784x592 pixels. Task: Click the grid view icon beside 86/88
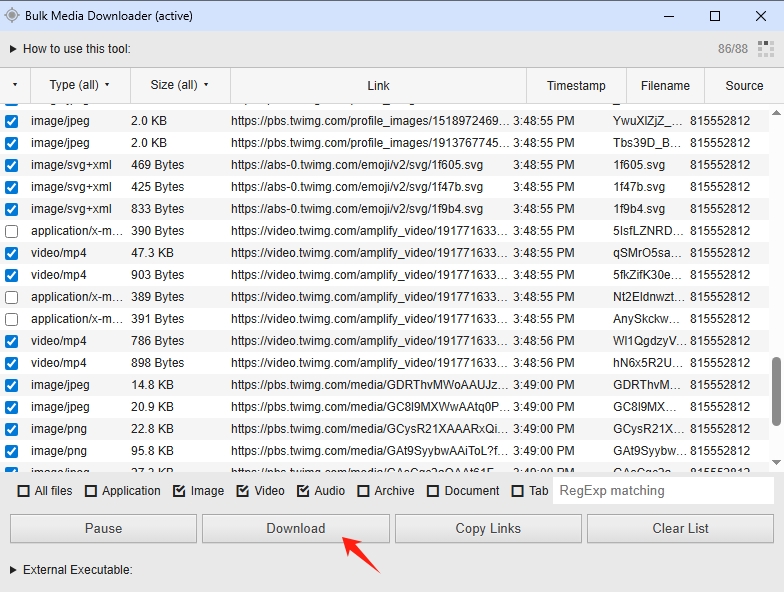[x=766, y=48]
